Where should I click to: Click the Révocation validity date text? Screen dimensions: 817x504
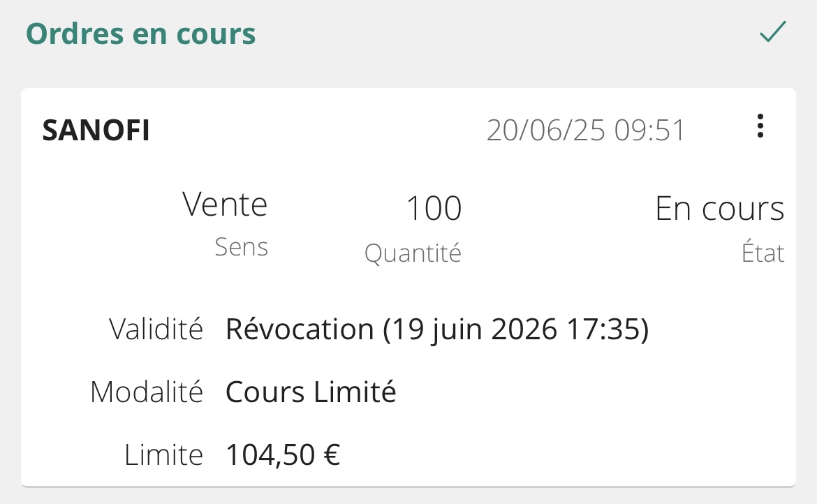click(x=437, y=329)
